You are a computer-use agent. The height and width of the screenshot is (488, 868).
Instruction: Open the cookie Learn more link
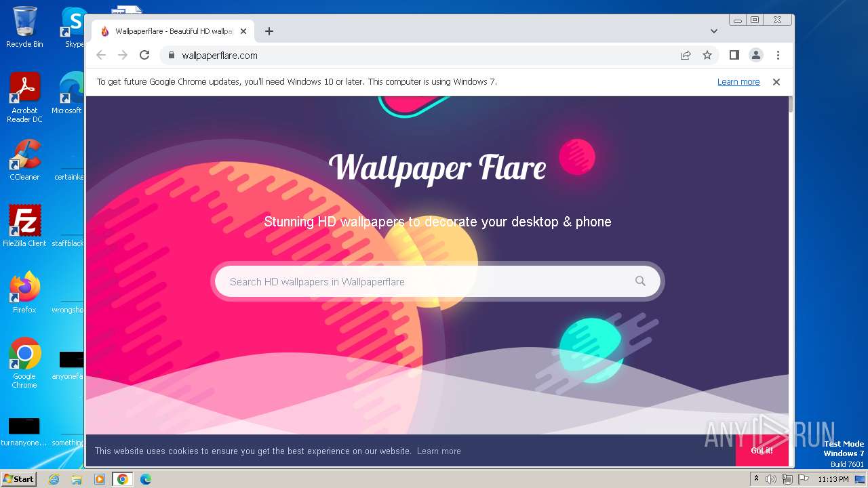(x=439, y=451)
